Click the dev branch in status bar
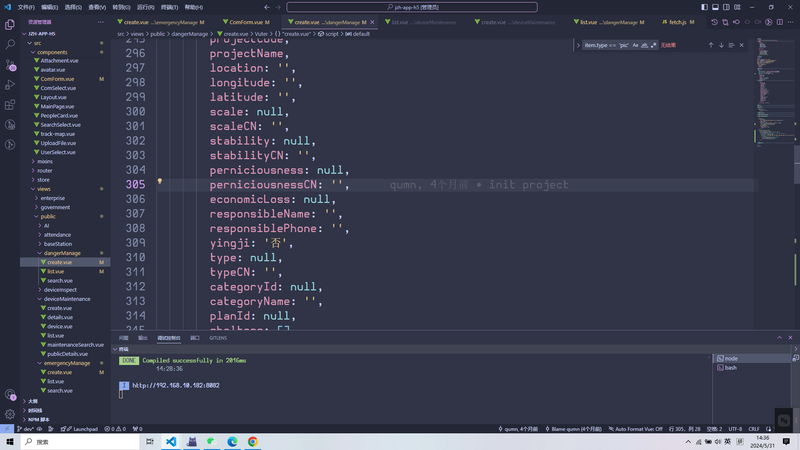This screenshot has width=800, height=450. pos(26,429)
